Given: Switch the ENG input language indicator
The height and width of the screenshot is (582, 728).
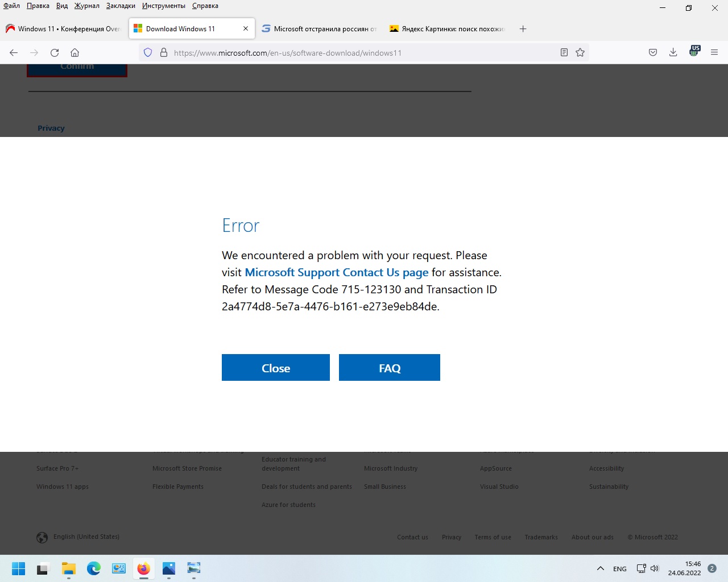Looking at the screenshot, I should 620,569.
